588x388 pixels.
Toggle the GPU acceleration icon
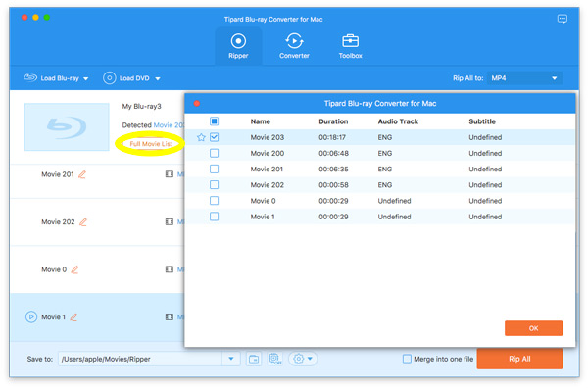click(x=275, y=359)
